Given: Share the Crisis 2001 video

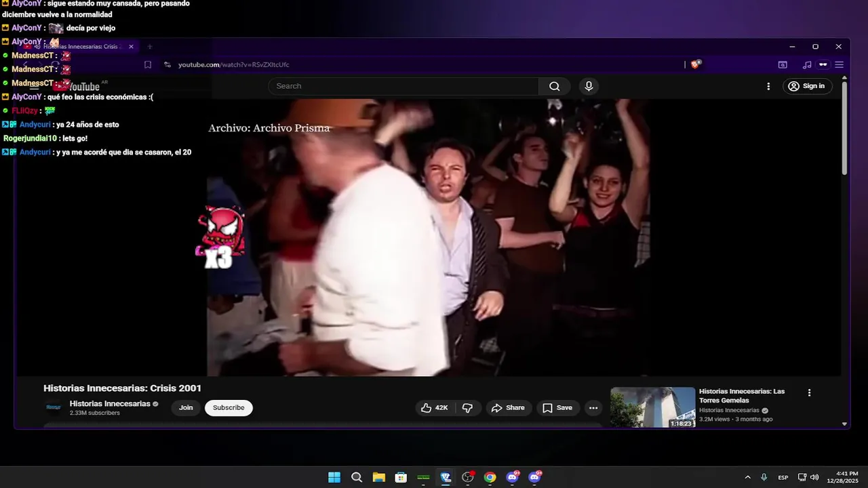Looking at the screenshot, I should point(508,407).
